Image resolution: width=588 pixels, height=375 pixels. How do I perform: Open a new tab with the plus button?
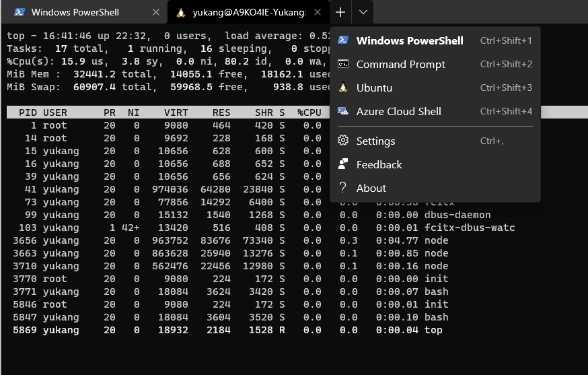click(x=340, y=12)
